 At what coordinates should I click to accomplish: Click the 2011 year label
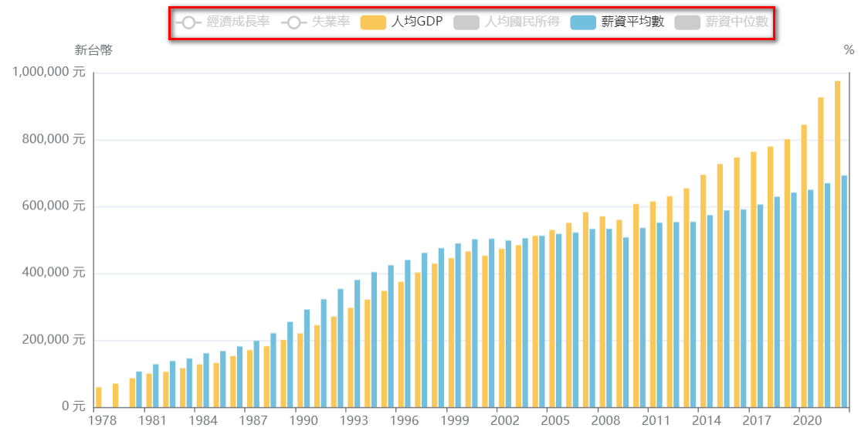point(656,421)
